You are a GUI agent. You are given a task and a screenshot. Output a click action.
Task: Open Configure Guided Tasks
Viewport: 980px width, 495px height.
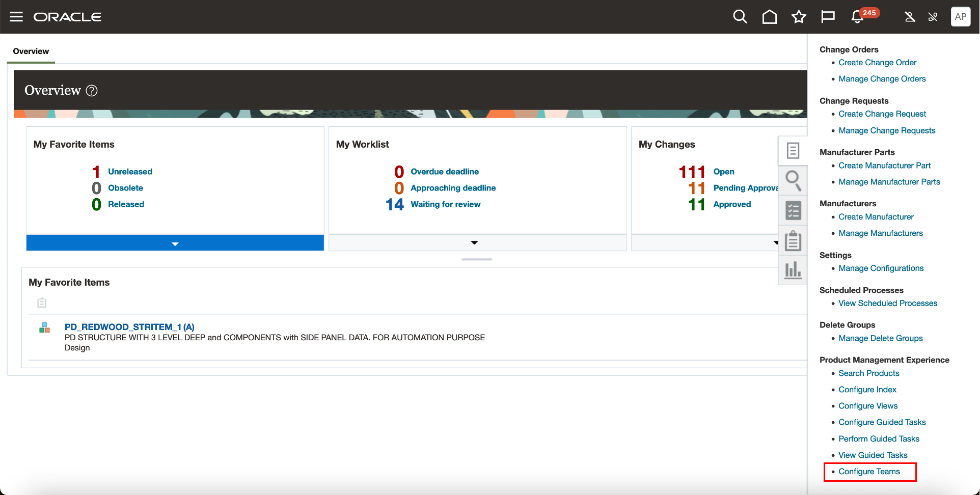882,422
